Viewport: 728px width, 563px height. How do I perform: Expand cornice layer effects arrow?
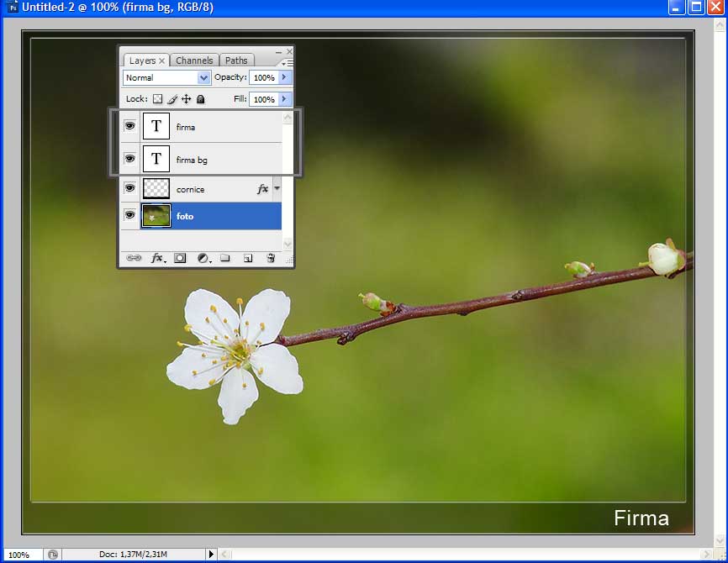coord(277,189)
